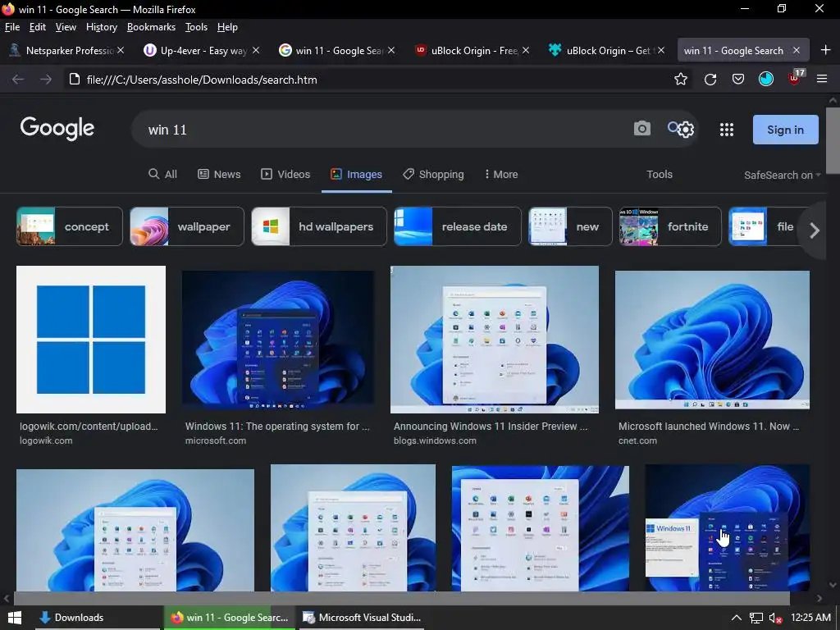Open search Tools below search box

(x=659, y=174)
